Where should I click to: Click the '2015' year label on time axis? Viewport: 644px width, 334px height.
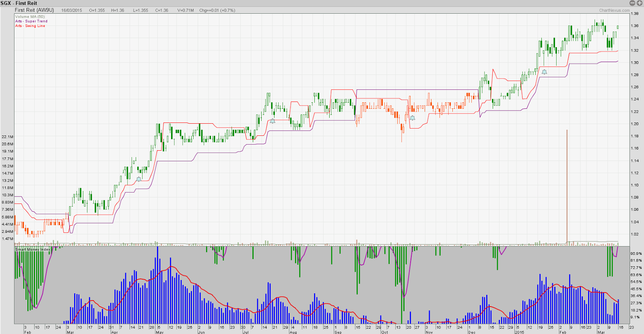click(520, 332)
